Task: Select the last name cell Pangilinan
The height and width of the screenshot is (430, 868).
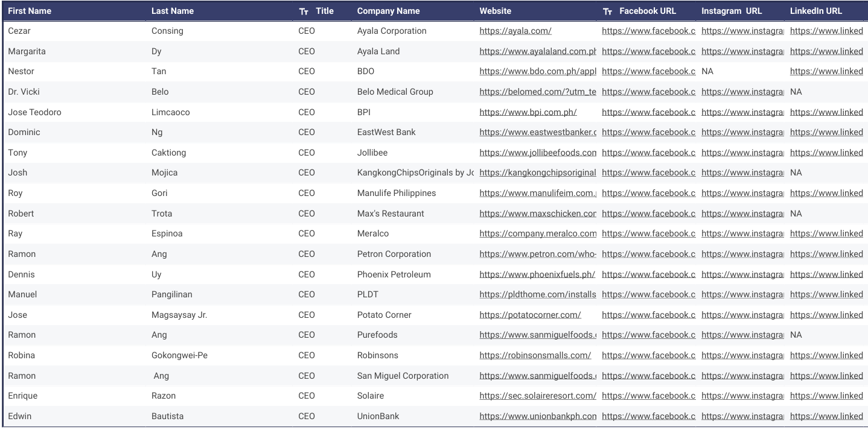Action: click(x=173, y=294)
